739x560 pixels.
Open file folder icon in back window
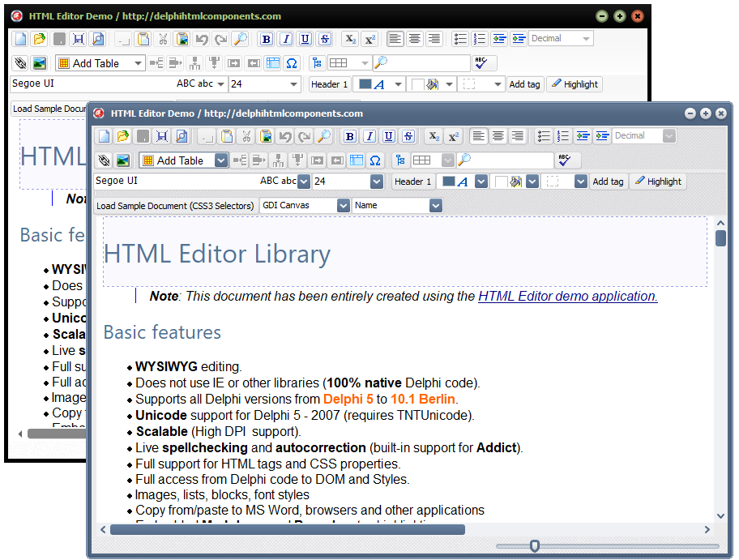pyautogui.click(x=40, y=39)
